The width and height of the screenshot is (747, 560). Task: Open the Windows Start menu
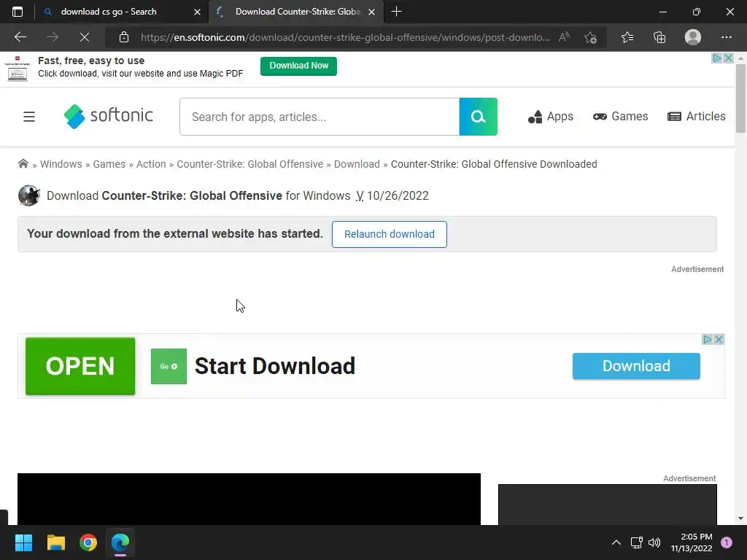23,542
